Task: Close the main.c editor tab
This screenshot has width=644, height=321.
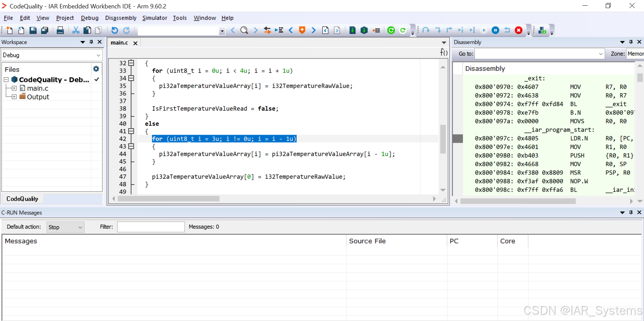Action: pyautogui.click(x=135, y=43)
